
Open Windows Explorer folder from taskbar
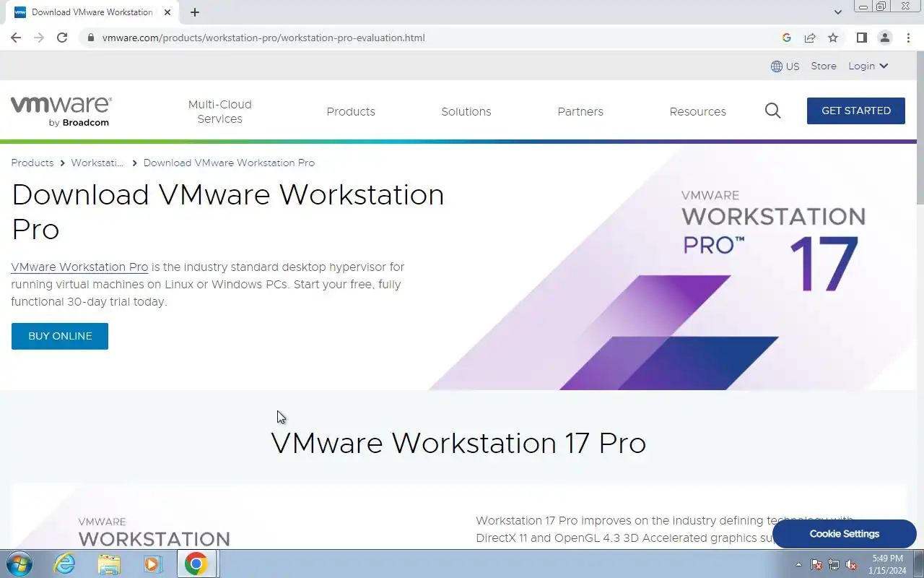(109, 564)
